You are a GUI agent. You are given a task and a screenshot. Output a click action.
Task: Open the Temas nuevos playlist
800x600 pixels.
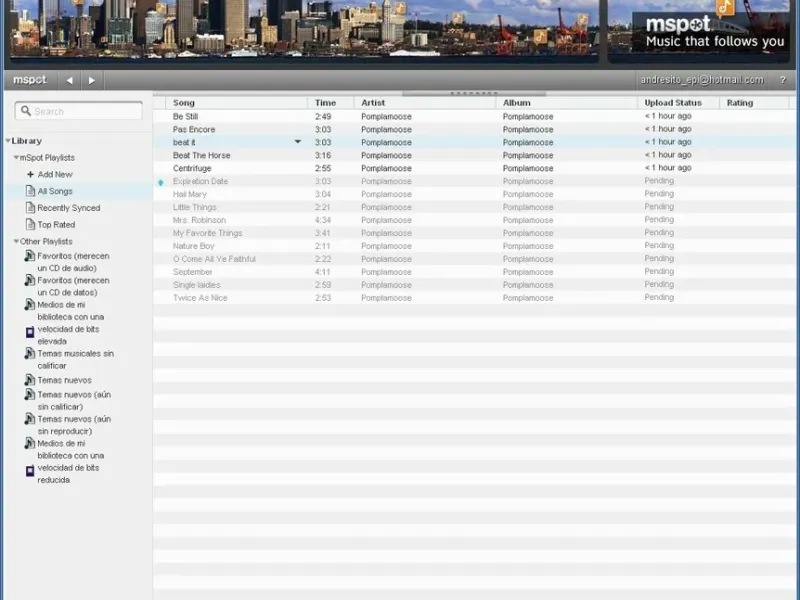coord(64,380)
